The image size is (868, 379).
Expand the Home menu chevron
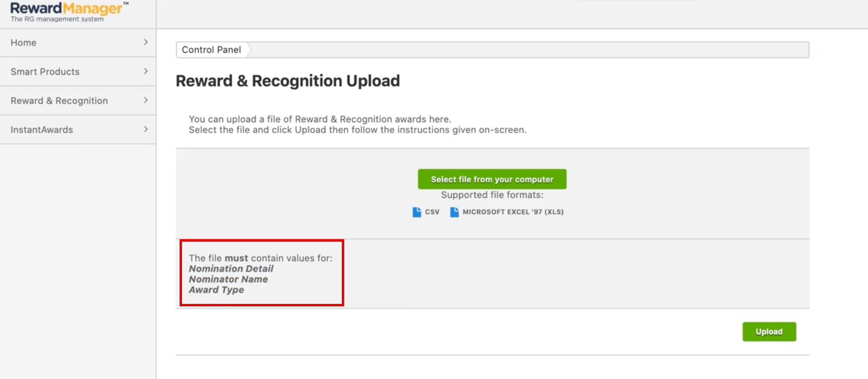click(145, 42)
